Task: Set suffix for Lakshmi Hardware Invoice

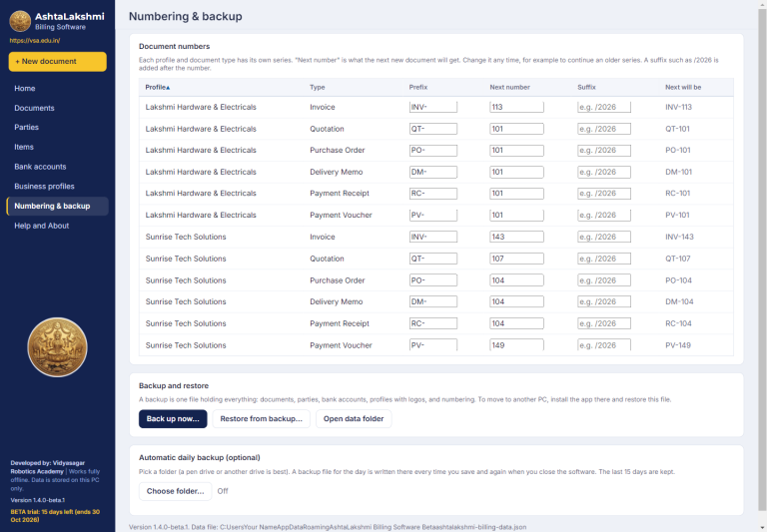Action: click(604, 107)
